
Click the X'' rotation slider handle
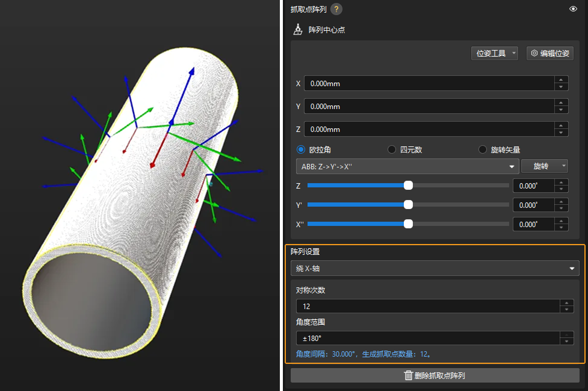[408, 224]
